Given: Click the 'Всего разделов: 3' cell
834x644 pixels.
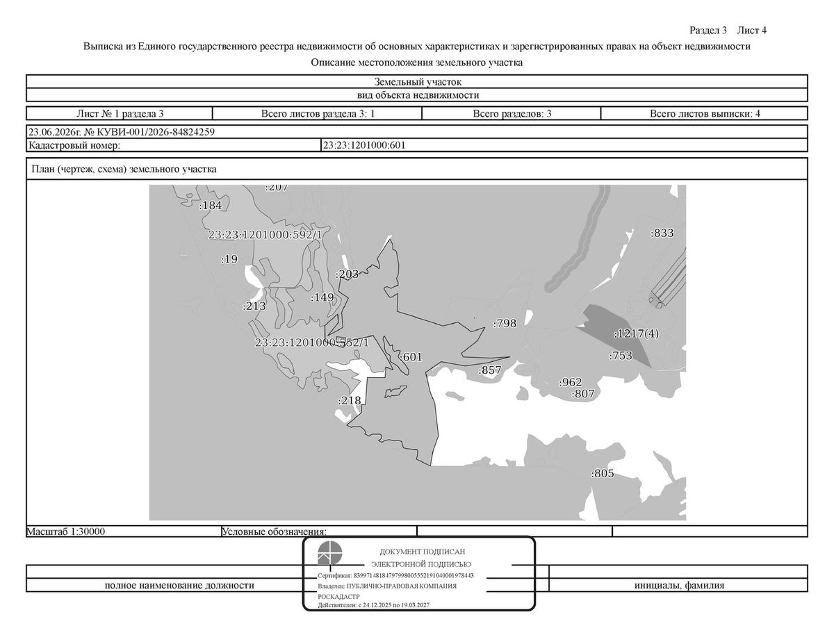Looking at the screenshot, I should 512,114.
